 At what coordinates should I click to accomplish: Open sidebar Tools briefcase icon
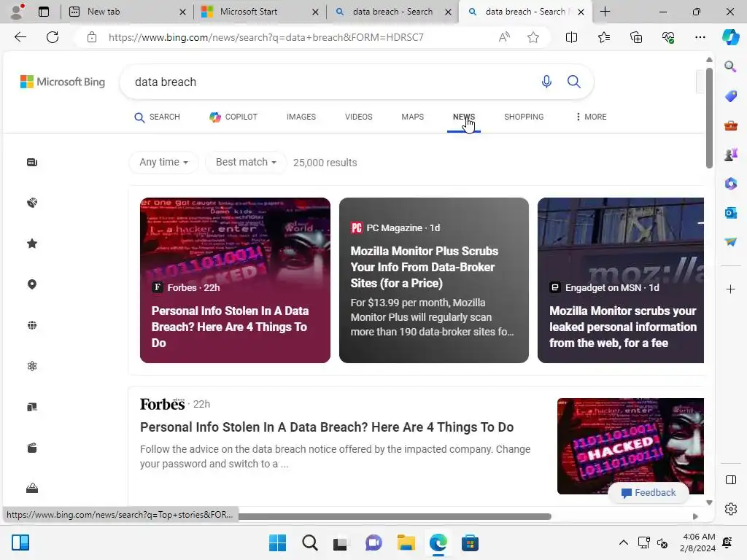coord(730,125)
